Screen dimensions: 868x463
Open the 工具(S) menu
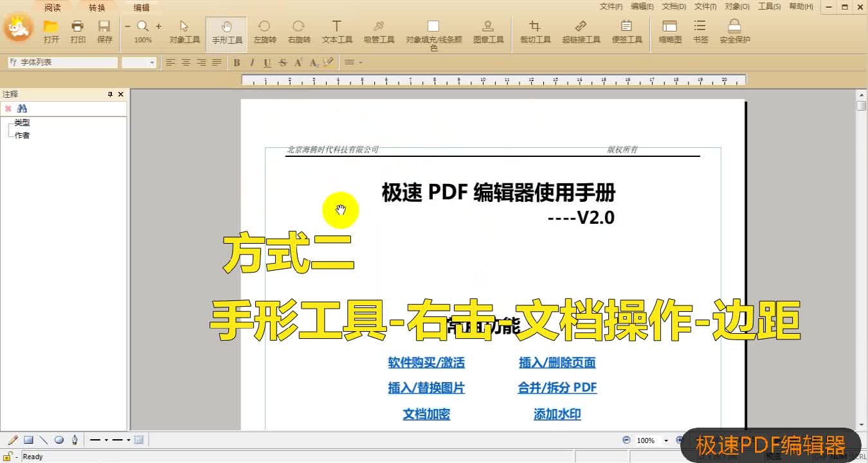tap(769, 6)
